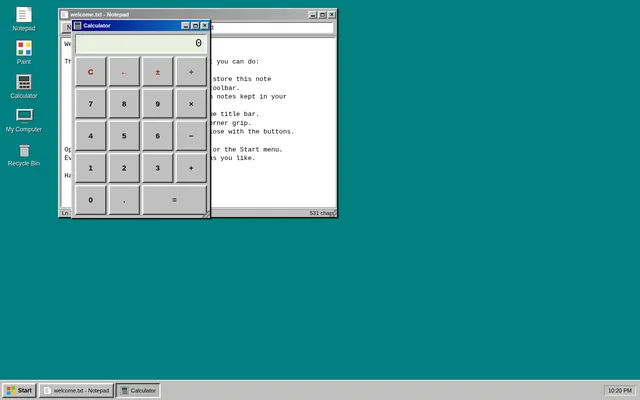Select the Recycle Bin desktop icon
Image resolution: width=640 pixels, height=400 pixels.
[24, 154]
